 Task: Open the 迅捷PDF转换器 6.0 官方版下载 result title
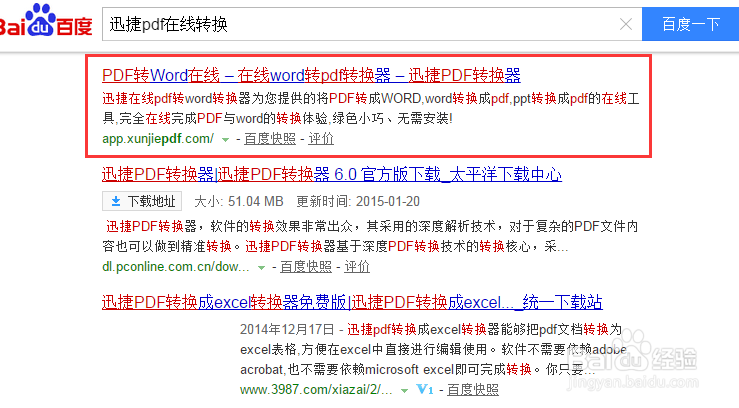pos(332,174)
